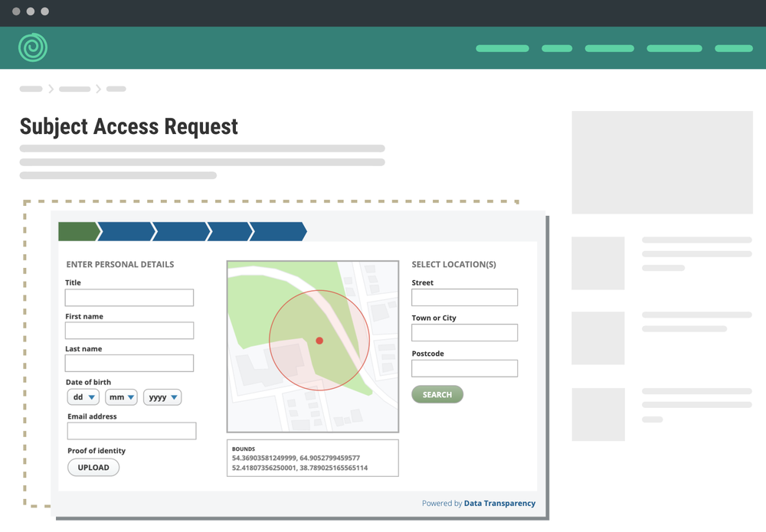Click the Postcode input field
766x532 pixels.
(464, 368)
